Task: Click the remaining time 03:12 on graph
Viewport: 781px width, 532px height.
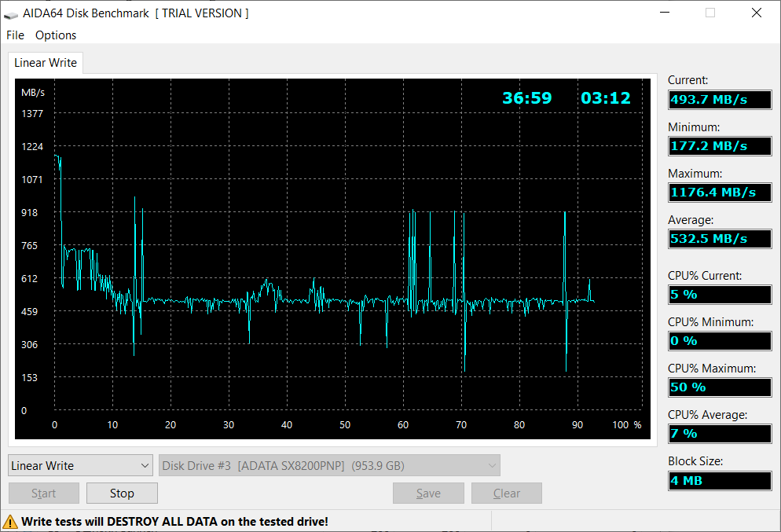Action: pos(606,98)
